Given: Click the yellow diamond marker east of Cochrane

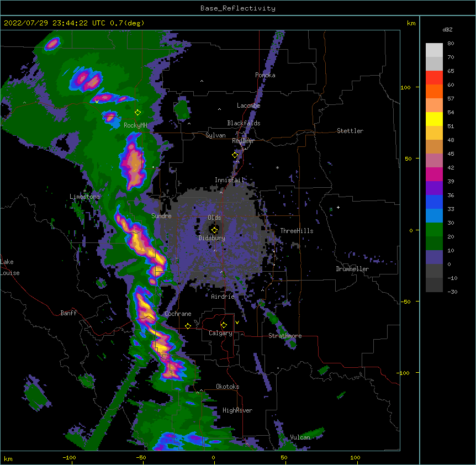Looking at the screenshot, I should pyautogui.click(x=188, y=326).
